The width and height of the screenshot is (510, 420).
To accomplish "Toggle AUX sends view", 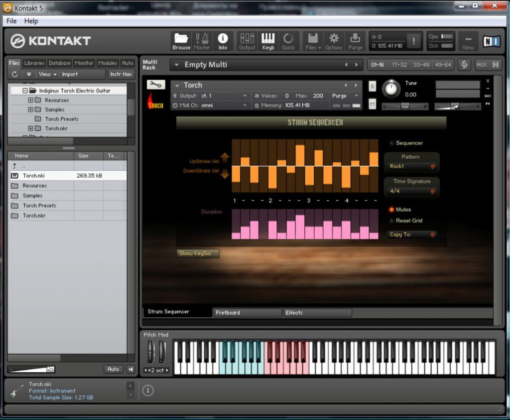I will 482,65.
